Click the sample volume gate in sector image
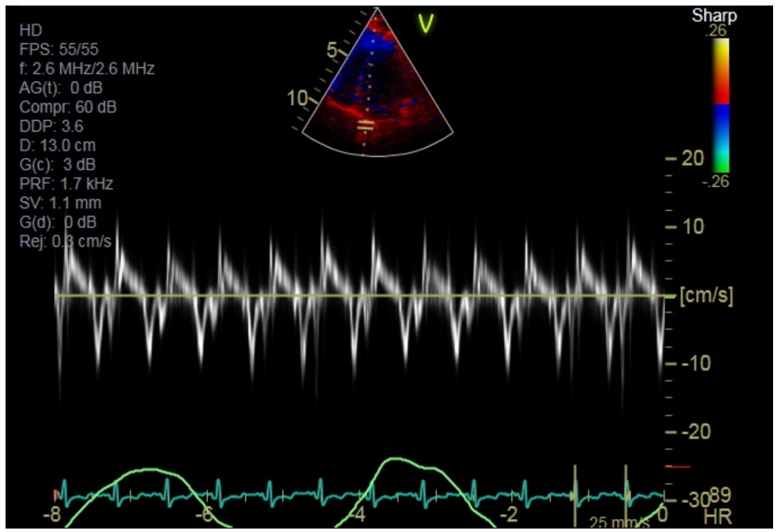Screen dimensions: 780x532 pyautogui.click(x=365, y=126)
